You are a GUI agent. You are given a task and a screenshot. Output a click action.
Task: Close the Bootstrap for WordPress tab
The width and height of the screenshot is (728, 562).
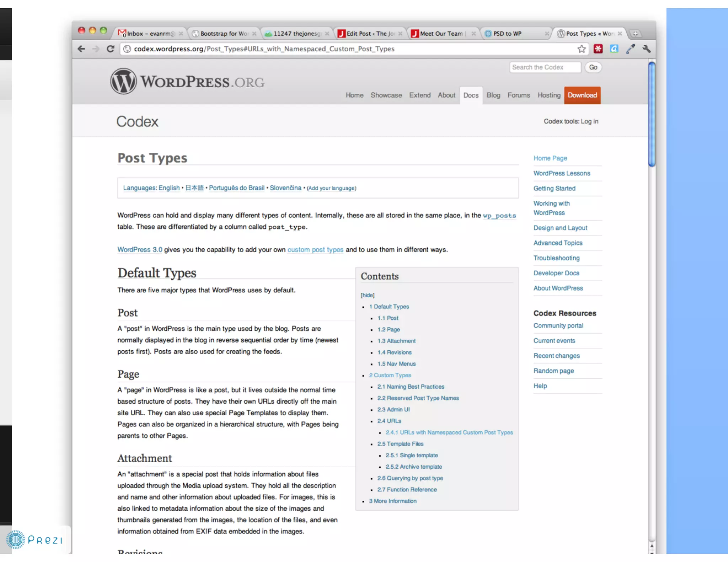254,33
